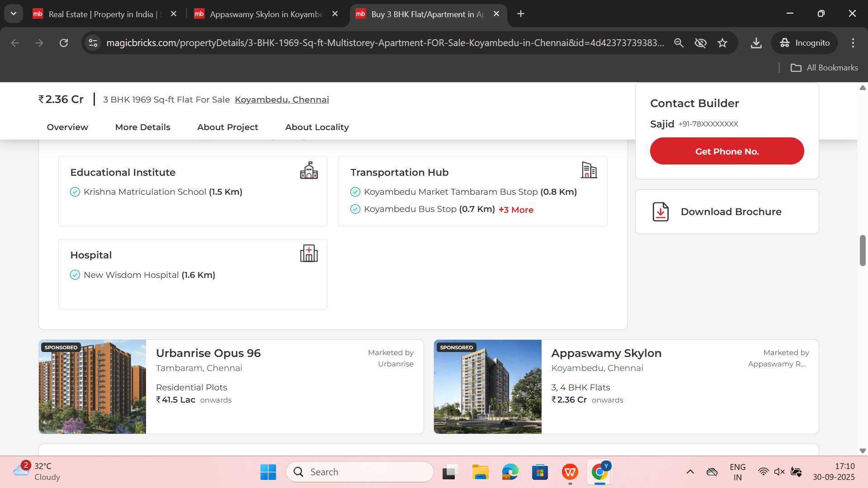Image resolution: width=868 pixels, height=488 pixels.
Task: Click the Appaswamy Skylon tower thumbnail
Action: 487,387
